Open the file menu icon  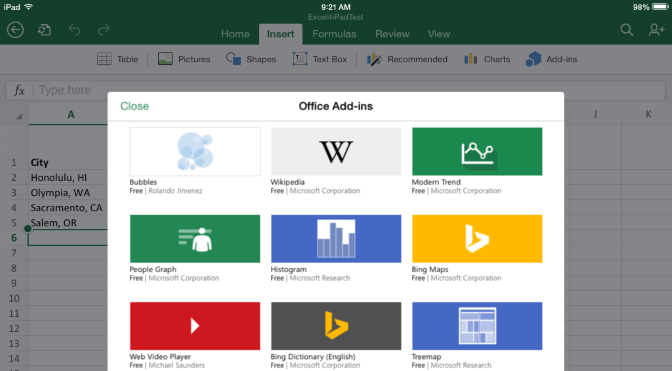point(44,30)
